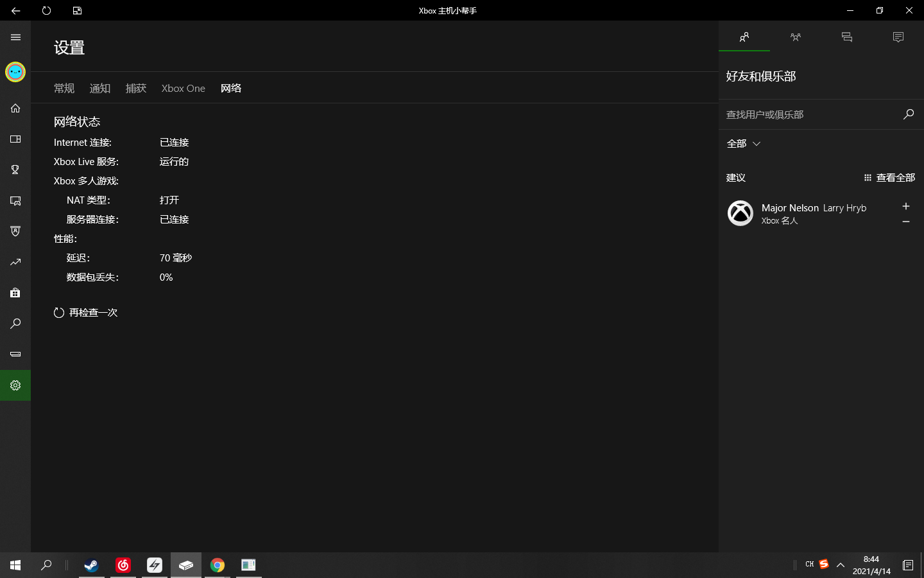Click the back arrow in title bar

(x=15, y=10)
